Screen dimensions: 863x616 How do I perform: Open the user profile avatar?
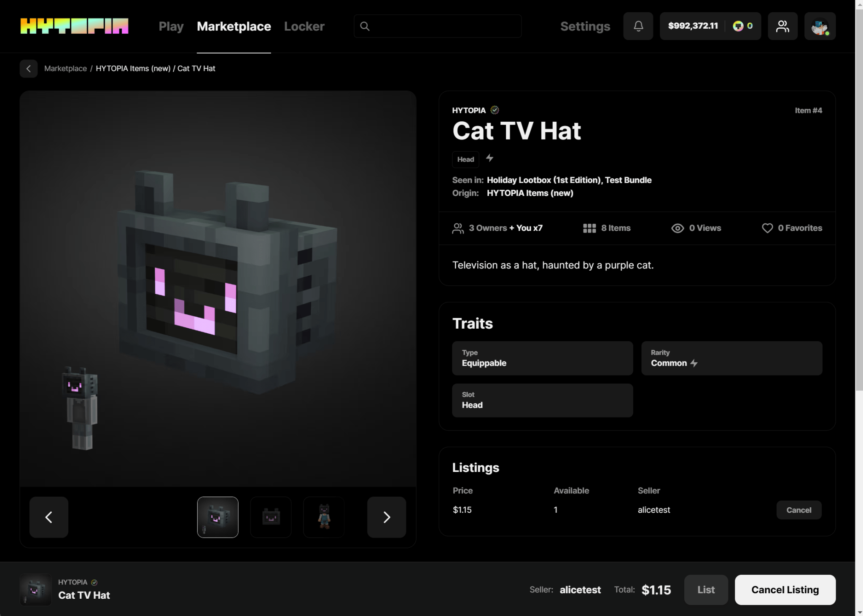(x=819, y=26)
